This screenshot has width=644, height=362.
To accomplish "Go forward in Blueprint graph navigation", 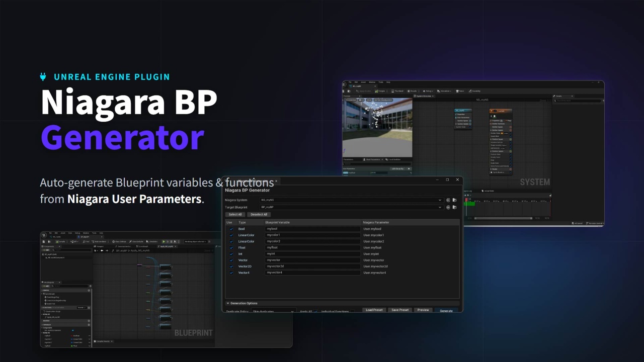I will coord(107,250).
